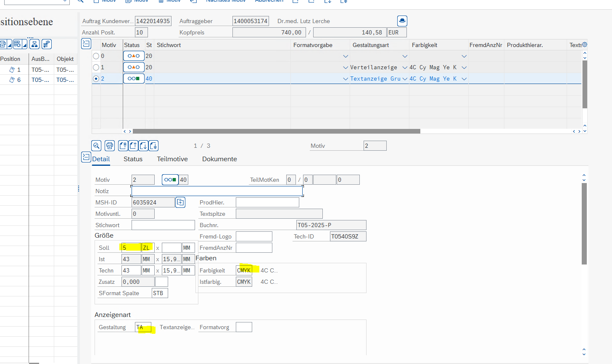612x364 pixels.
Task: Open the layout grid icon in left toolbar
Action: point(18,44)
